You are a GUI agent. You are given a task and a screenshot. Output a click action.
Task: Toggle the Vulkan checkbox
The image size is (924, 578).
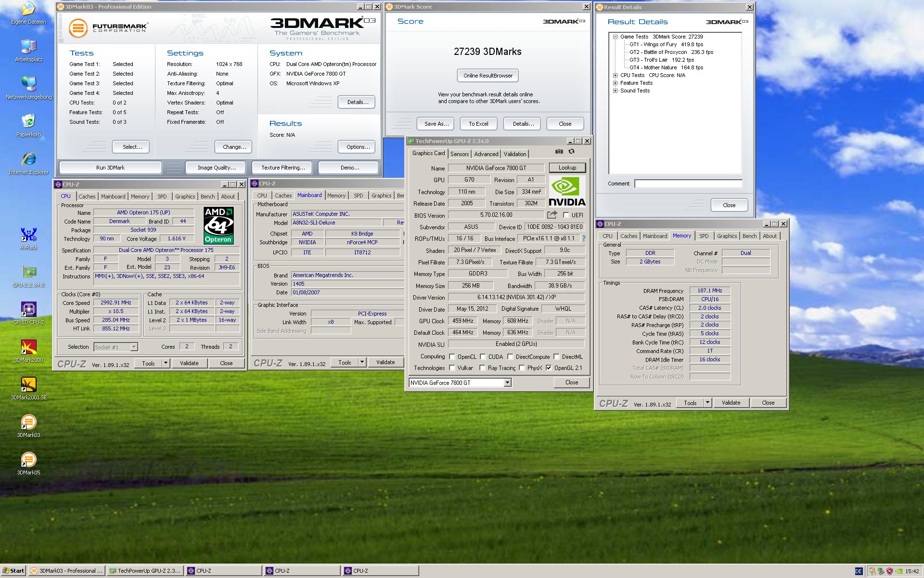(x=452, y=368)
